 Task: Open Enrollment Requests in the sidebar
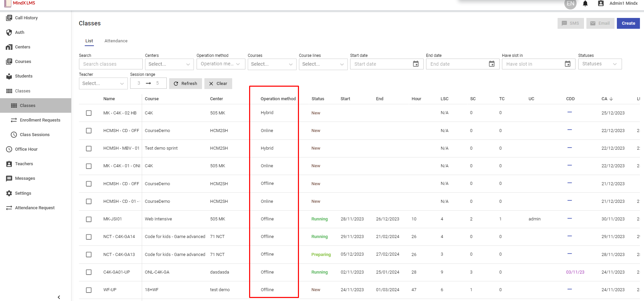click(x=40, y=120)
